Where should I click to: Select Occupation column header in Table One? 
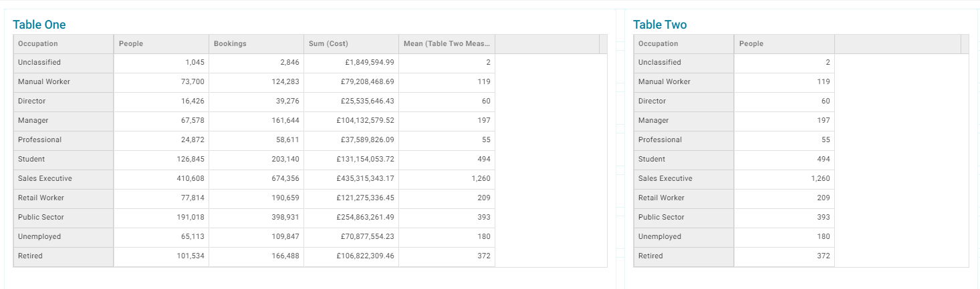pyautogui.click(x=64, y=44)
